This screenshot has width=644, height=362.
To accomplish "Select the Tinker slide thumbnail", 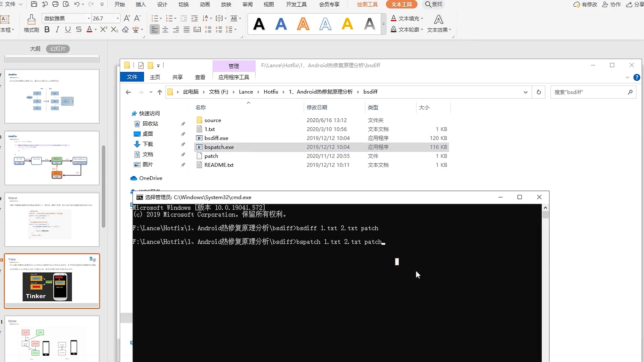I will pos(52,281).
